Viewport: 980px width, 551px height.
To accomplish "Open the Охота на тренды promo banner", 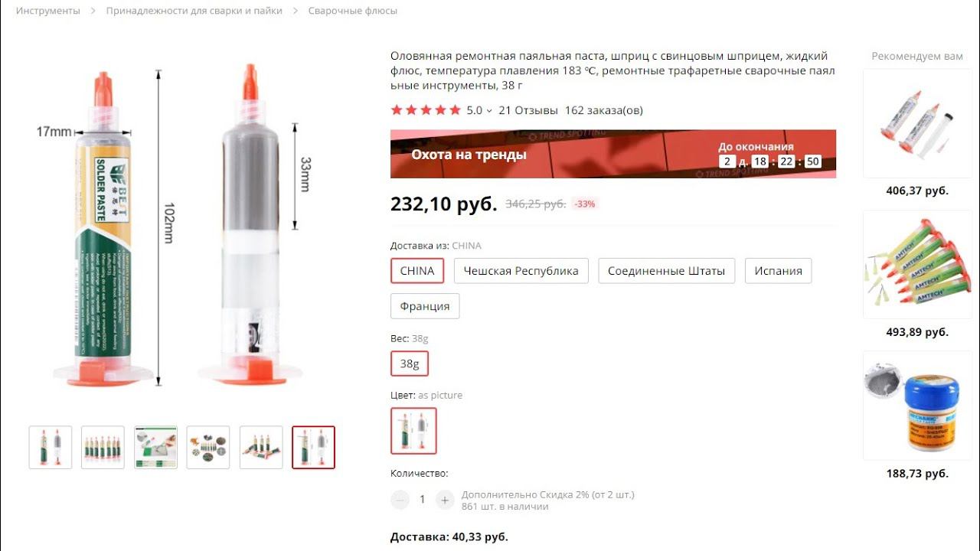I will point(613,154).
